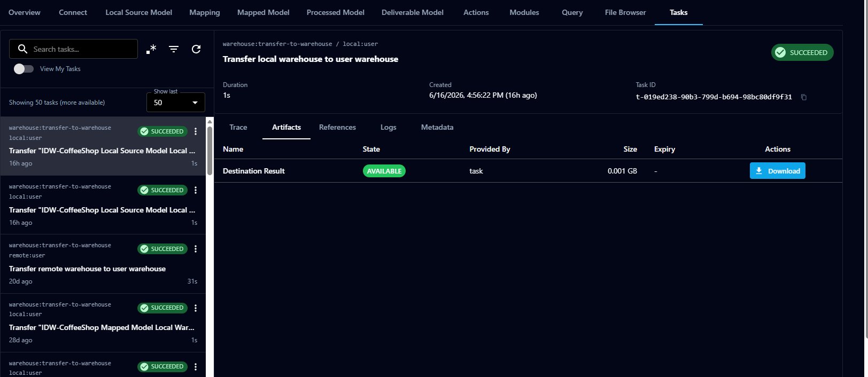Click the SUCCEEDED badge on remote:user task
The image size is (868, 377).
162,249
